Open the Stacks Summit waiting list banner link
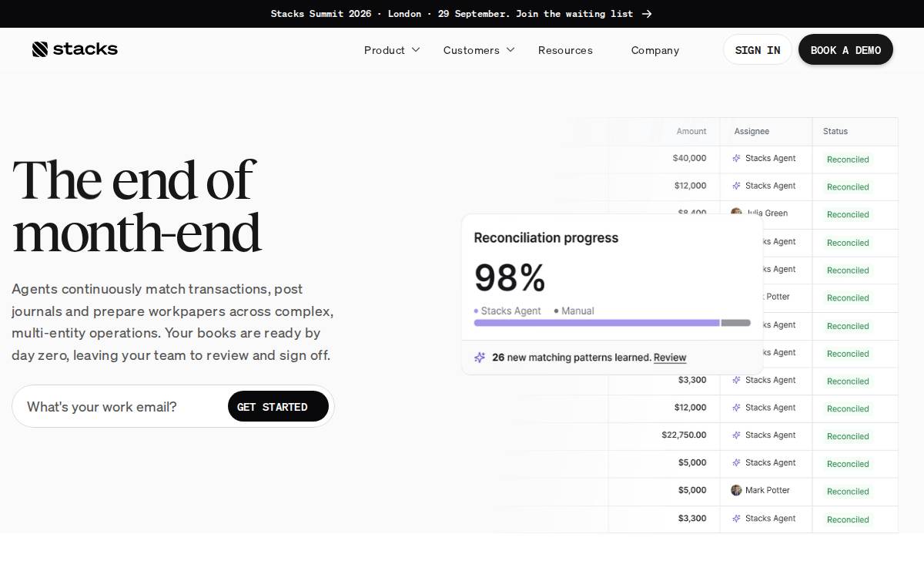Image resolution: width=924 pixels, height=578 pixels. [461, 14]
